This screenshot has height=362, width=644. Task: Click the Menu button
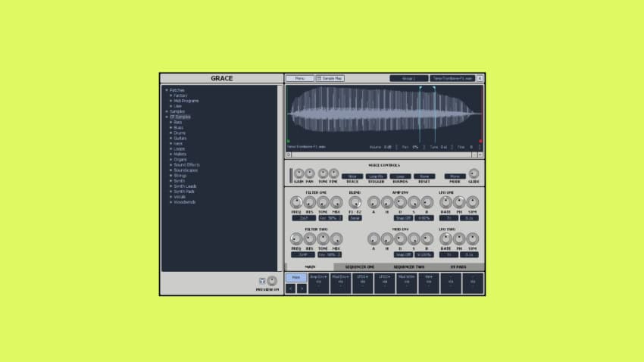click(299, 78)
